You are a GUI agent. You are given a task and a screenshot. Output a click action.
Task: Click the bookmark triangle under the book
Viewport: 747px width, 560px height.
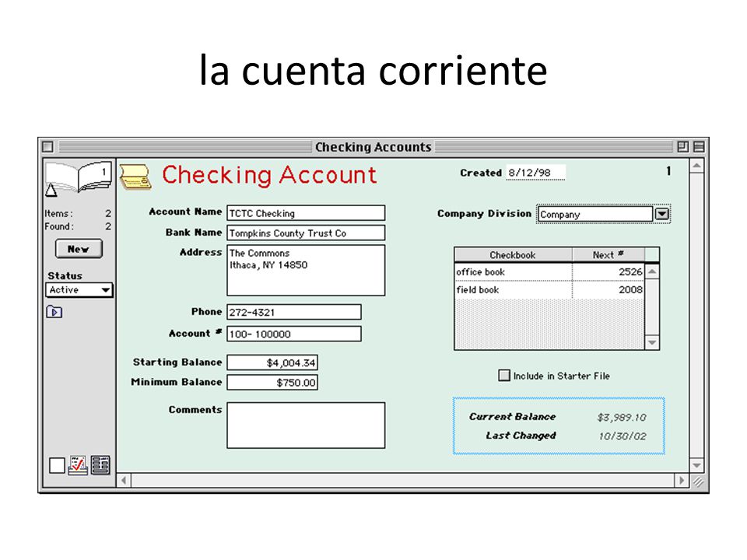point(51,191)
